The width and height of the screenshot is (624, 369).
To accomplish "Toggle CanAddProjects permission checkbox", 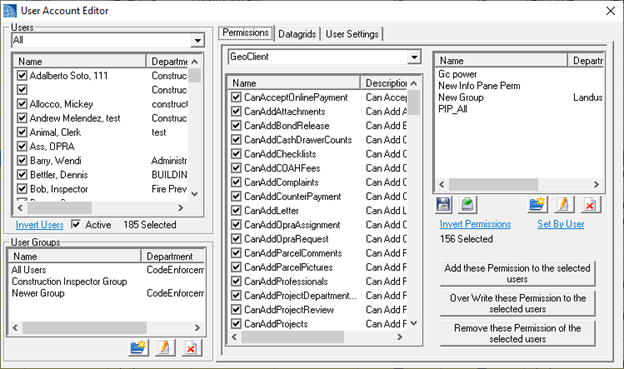I will (x=236, y=324).
